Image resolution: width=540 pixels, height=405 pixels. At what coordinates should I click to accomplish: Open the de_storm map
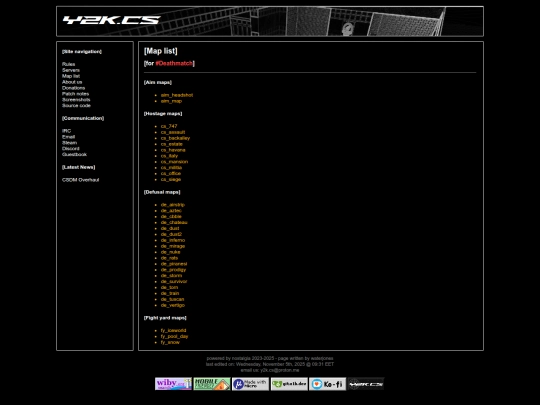tap(172, 276)
